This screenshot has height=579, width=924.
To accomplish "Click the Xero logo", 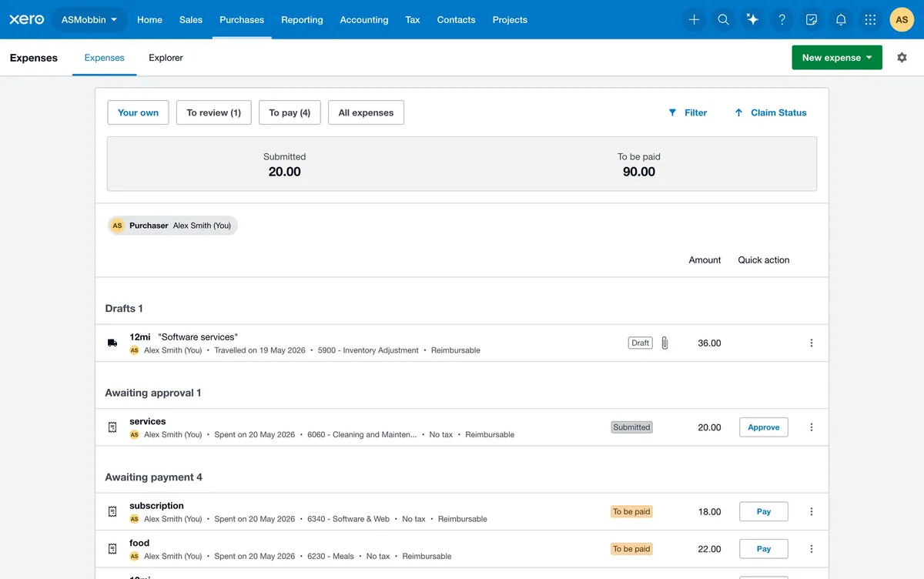I will (x=27, y=19).
